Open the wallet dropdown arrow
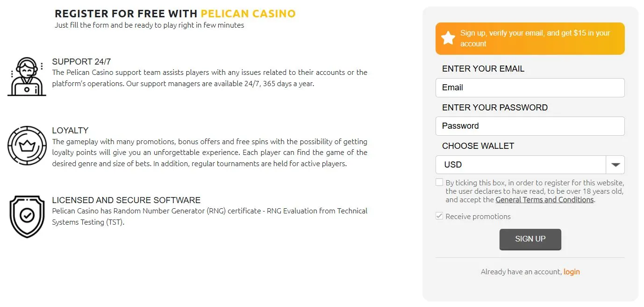Image resolution: width=644 pixels, height=307 pixels. [615, 165]
